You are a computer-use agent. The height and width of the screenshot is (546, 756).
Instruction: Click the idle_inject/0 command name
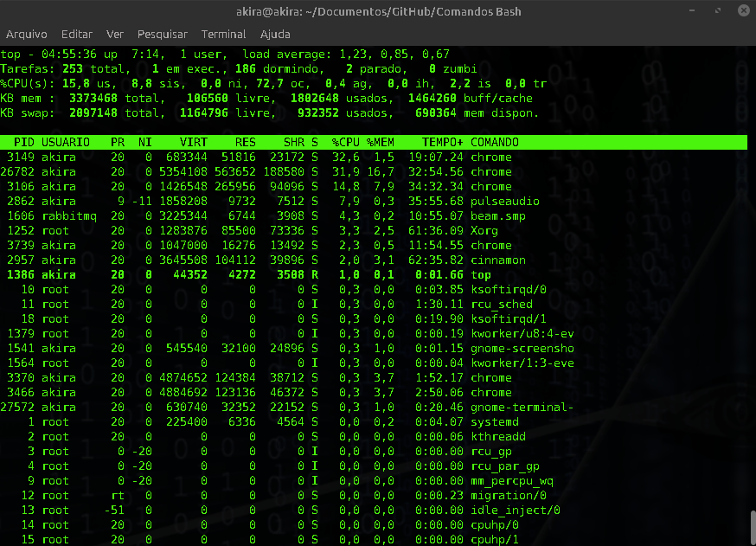pos(516,511)
